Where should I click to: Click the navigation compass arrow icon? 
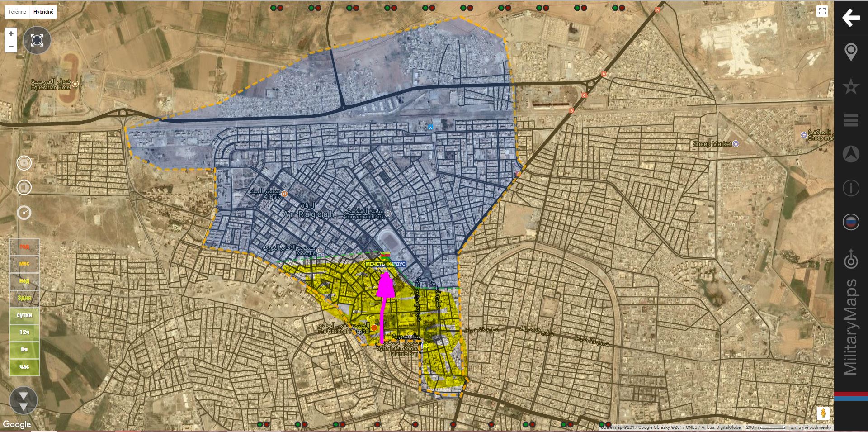[x=850, y=154]
